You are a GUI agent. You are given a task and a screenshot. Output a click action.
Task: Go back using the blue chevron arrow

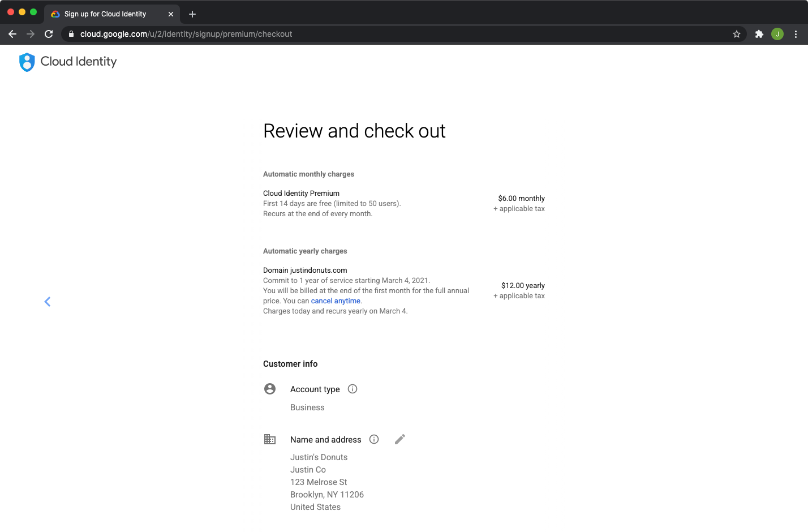point(48,302)
